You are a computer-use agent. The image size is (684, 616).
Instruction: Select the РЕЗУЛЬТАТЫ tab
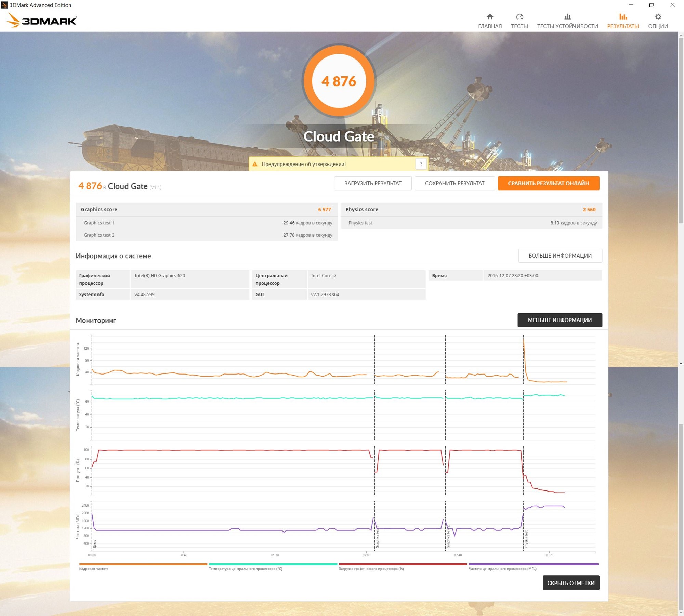(623, 21)
